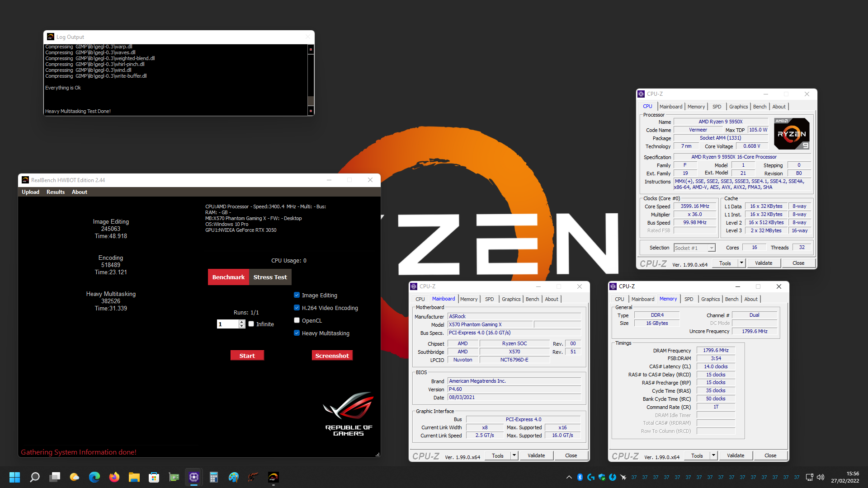Click the Republic of Gamers logo
Image resolution: width=868 pixels, height=488 pixels.
point(349,414)
